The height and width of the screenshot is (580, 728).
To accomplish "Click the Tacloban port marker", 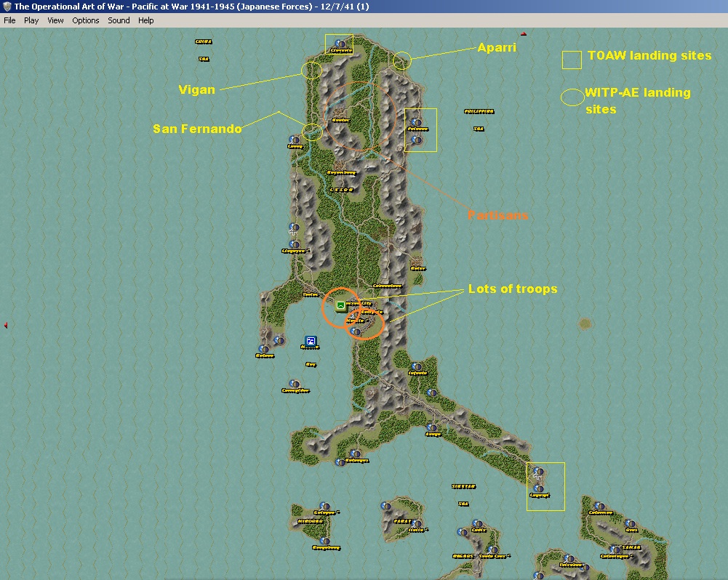I will click(x=569, y=559).
